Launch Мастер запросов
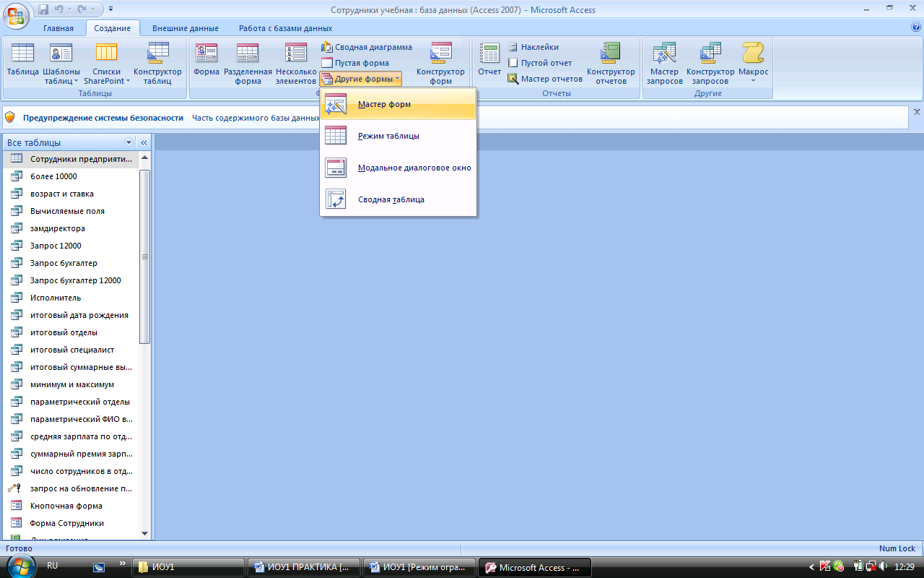This screenshot has width=924, height=578. point(664,63)
